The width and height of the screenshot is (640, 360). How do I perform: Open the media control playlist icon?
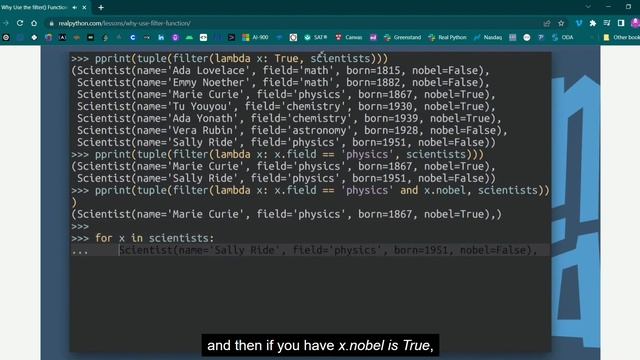[x=607, y=23]
